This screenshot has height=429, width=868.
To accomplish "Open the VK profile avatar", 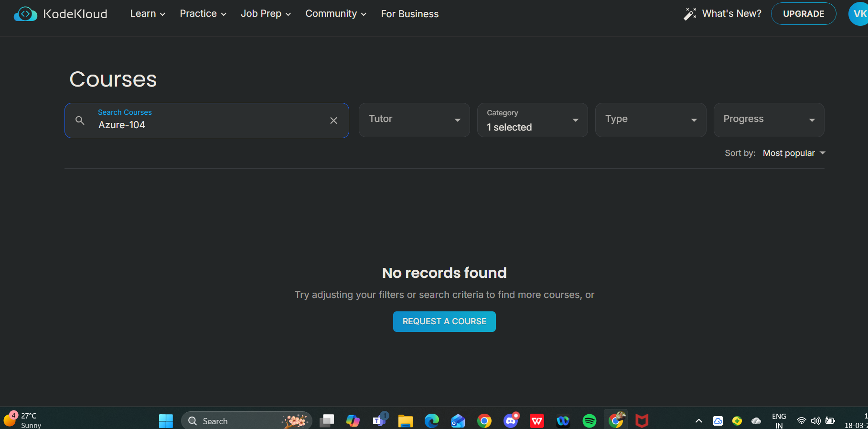I will click(x=858, y=14).
